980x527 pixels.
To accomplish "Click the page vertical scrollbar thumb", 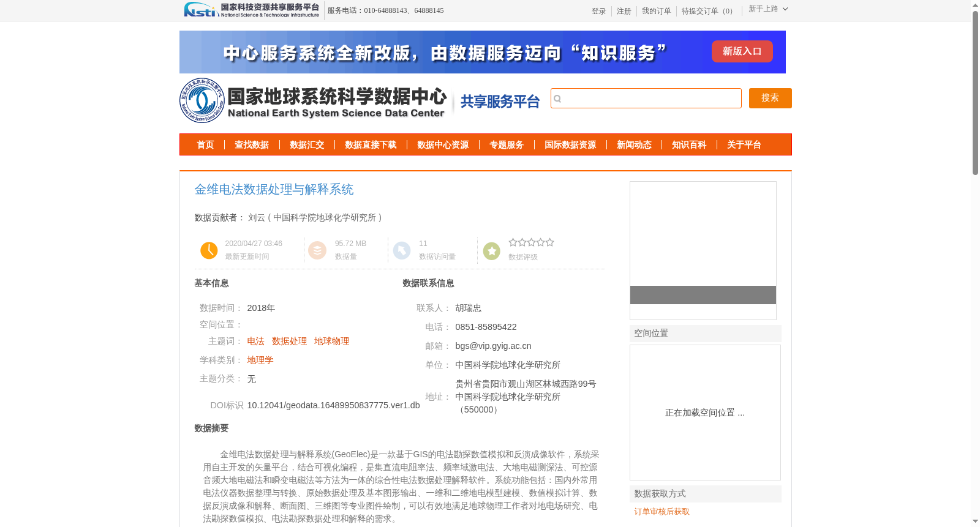I will (x=975, y=92).
